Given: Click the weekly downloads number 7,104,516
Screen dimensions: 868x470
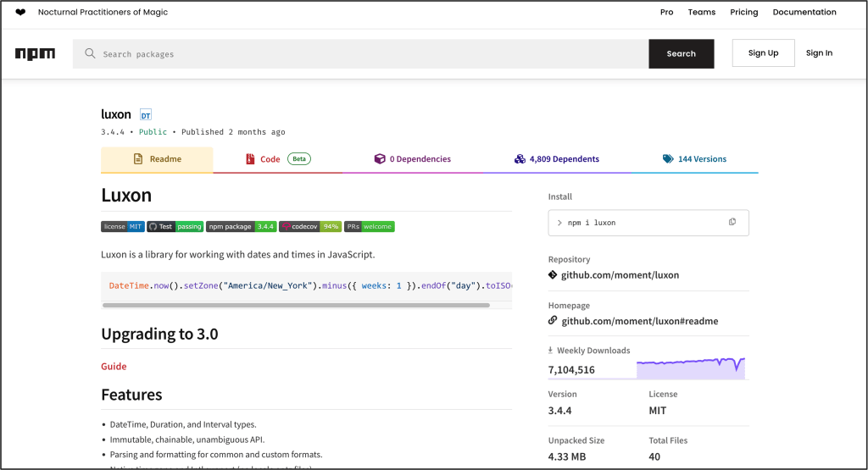Looking at the screenshot, I should (x=571, y=369).
